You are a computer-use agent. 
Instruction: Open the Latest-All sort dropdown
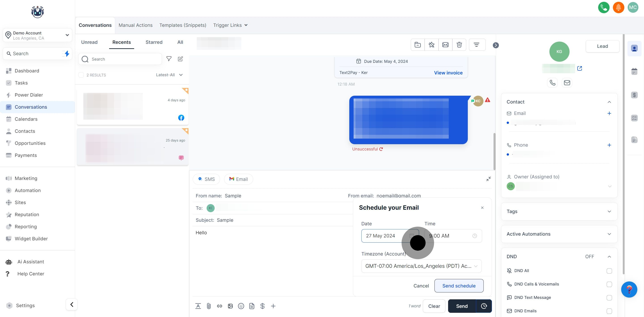pyautogui.click(x=169, y=75)
